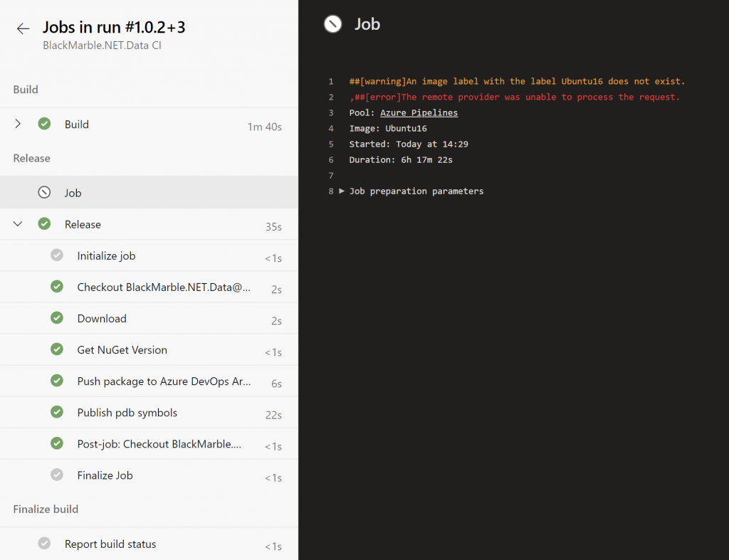The height and width of the screenshot is (560, 729).
Task: Click the 'Image: Ubuntu16' log line
Action: (x=388, y=128)
